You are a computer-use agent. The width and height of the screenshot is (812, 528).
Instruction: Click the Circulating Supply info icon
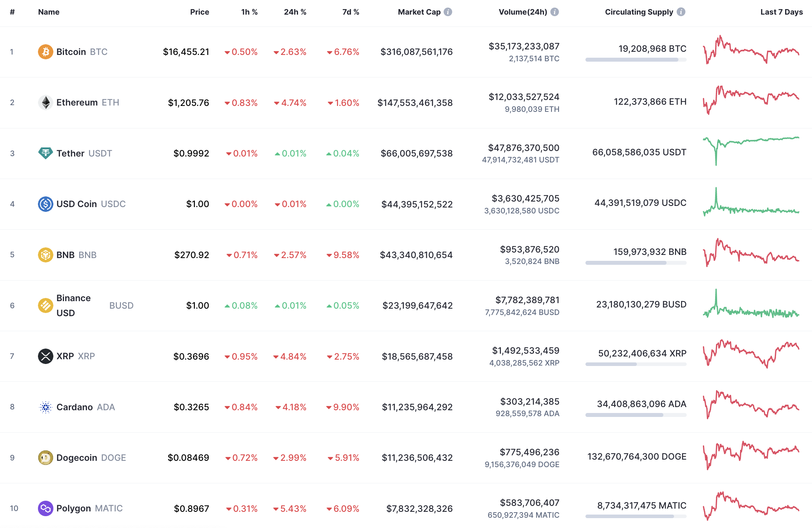coord(681,12)
